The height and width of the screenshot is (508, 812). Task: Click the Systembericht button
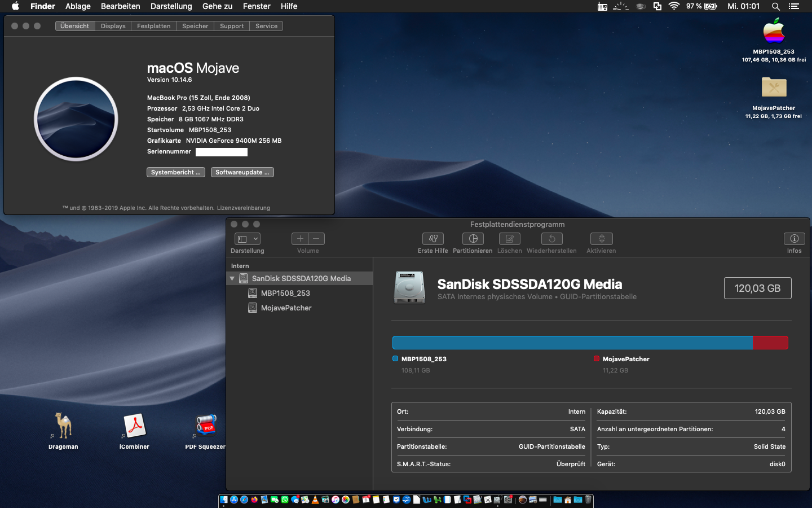[176, 172]
